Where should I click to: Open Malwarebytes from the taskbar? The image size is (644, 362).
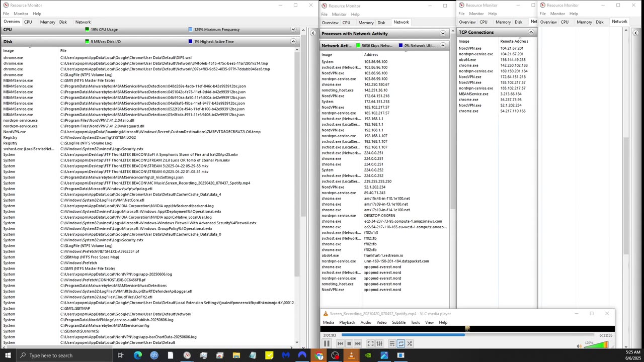pyautogui.click(x=285, y=355)
